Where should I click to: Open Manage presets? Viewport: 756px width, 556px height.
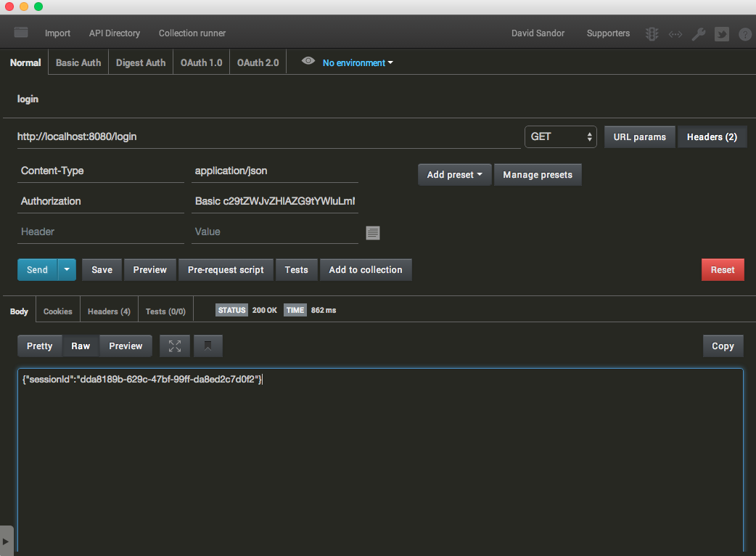[x=538, y=174]
